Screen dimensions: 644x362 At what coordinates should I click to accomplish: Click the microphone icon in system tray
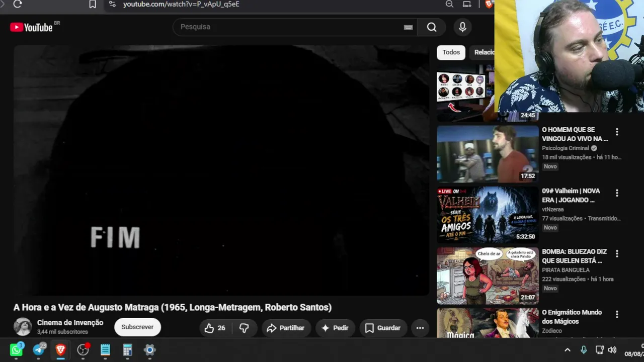pos(584,350)
